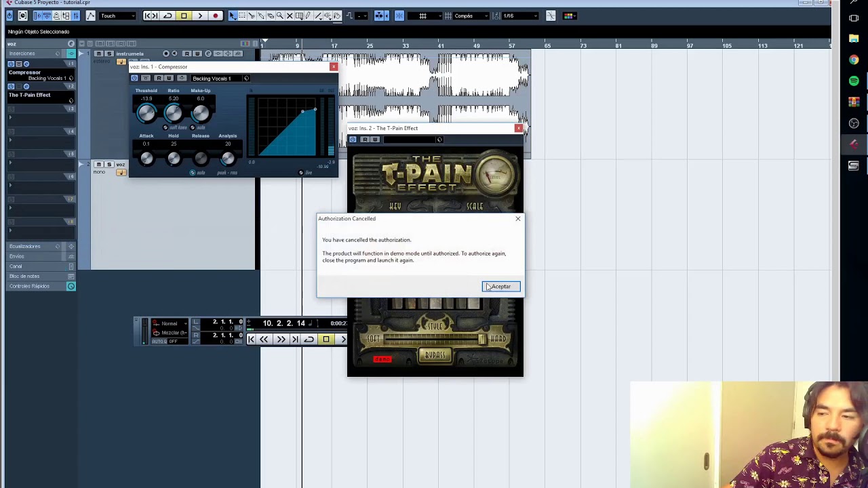The height and width of the screenshot is (488, 868).
Task: Select the Compressor insert slot in the inspector
Action: click(x=41, y=75)
